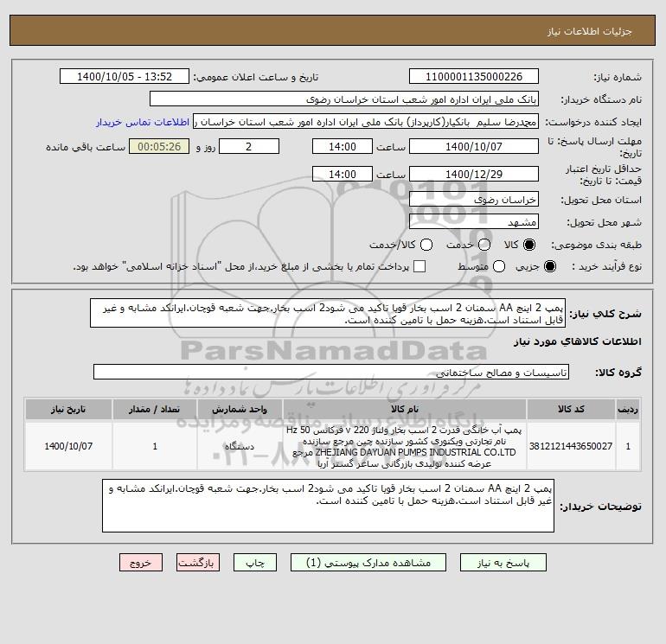Click the شهر محل تحویل field مشهد

tap(474, 221)
